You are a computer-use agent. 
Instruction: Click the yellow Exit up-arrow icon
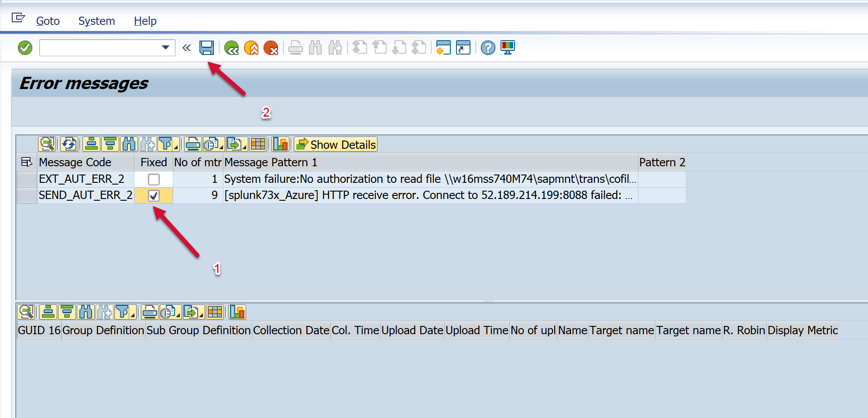pyautogui.click(x=251, y=48)
